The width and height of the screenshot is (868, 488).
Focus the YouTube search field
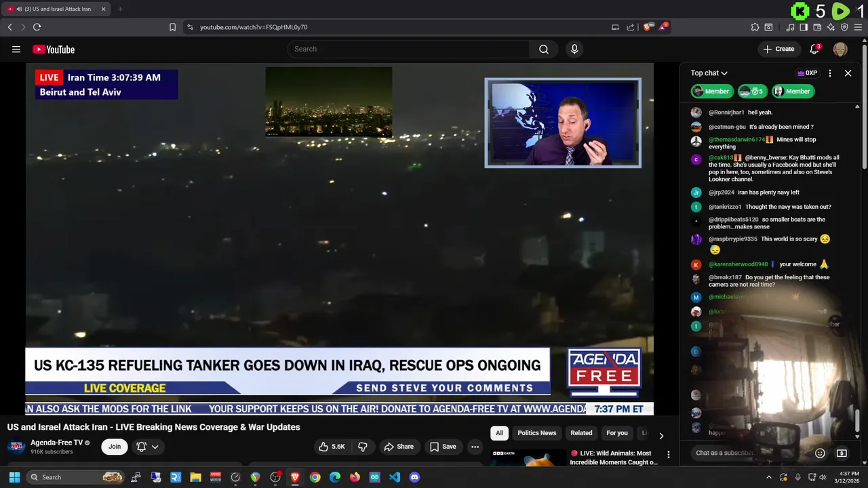pos(408,49)
